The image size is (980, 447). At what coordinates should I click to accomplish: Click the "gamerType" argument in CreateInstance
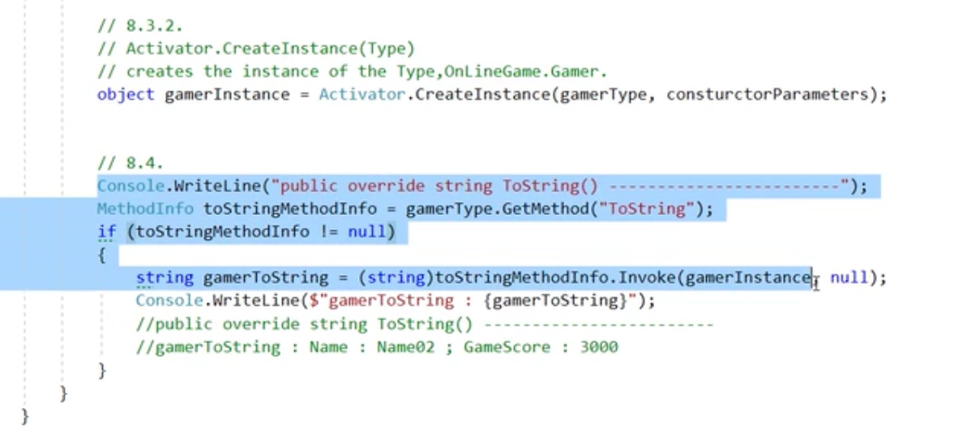click(x=603, y=94)
